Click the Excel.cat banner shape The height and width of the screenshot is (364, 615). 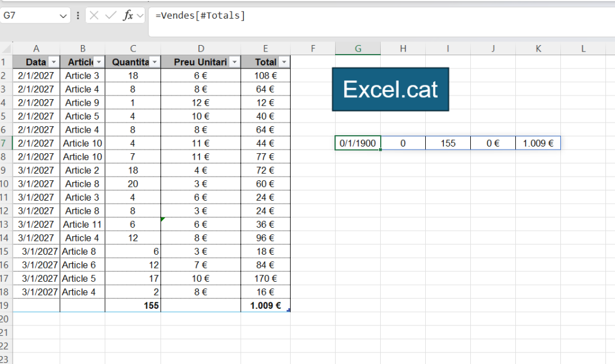click(390, 89)
